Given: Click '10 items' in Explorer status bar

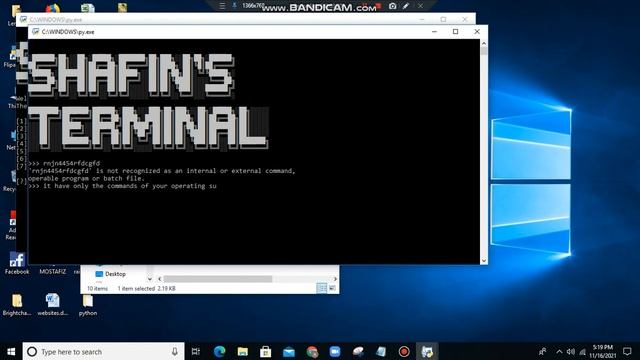Looking at the screenshot, I should coord(97,288).
